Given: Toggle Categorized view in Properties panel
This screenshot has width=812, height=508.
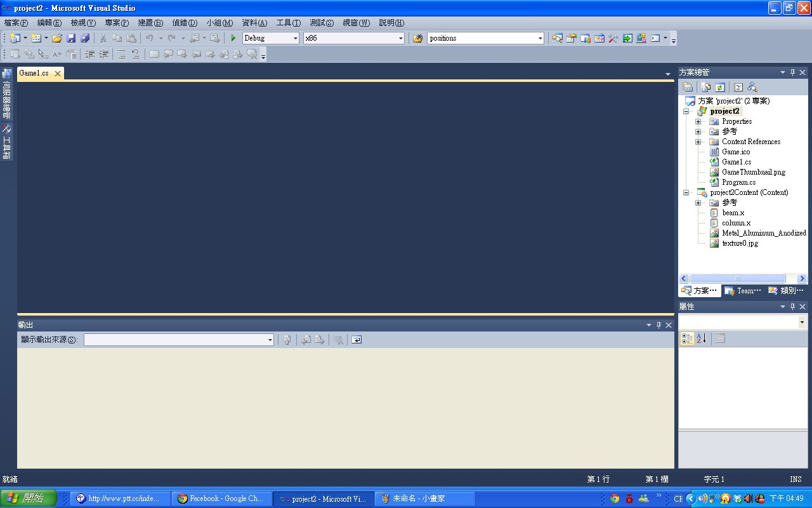Looking at the screenshot, I should click(x=687, y=338).
